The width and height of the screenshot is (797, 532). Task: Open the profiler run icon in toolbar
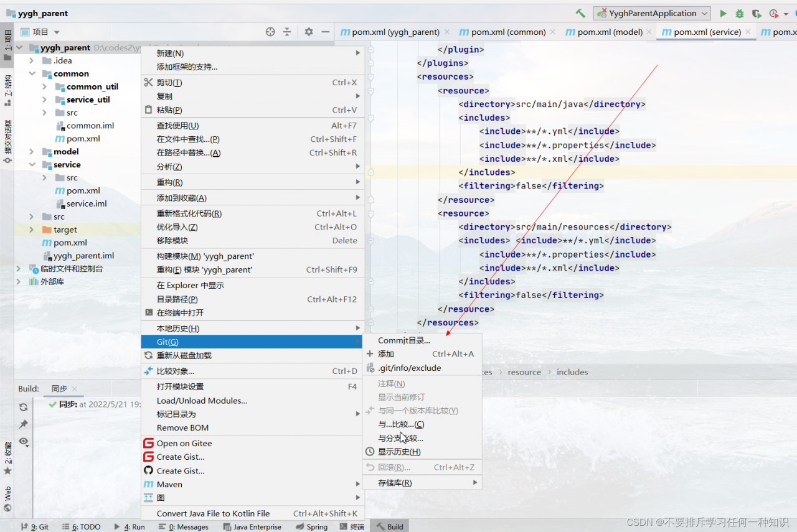tap(774, 13)
